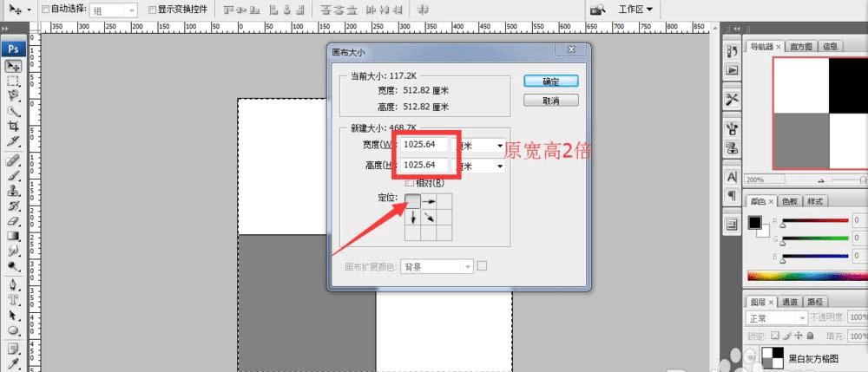Close the 画布大小 dialog
This screenshot has height=372, width=868.
coord(572,50)
